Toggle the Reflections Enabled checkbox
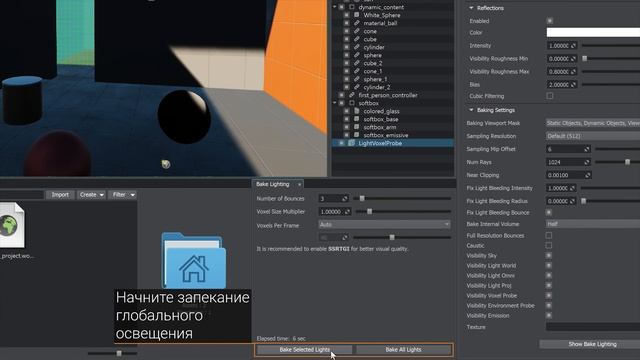The height and width of the screenshot is (360, 640). 550,21
